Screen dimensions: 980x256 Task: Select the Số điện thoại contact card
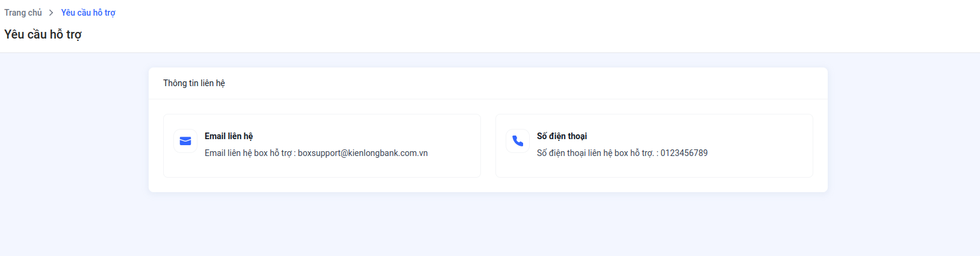[x=654, y=146]
